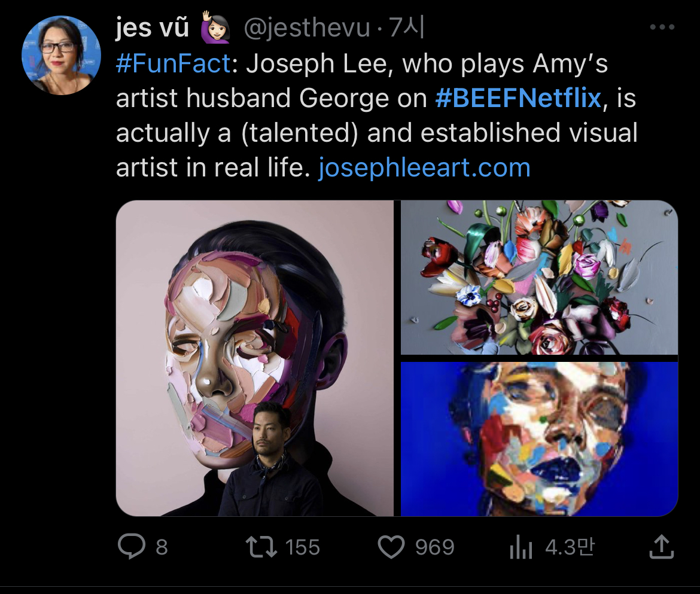This screenshot has height=594, width=700.
Task: Visit the josephleeart.com link
Action: point(424,168)
